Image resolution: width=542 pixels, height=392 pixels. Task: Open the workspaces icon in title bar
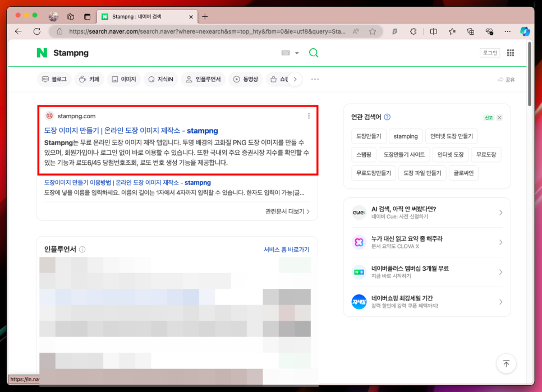[x=71, y=16]
